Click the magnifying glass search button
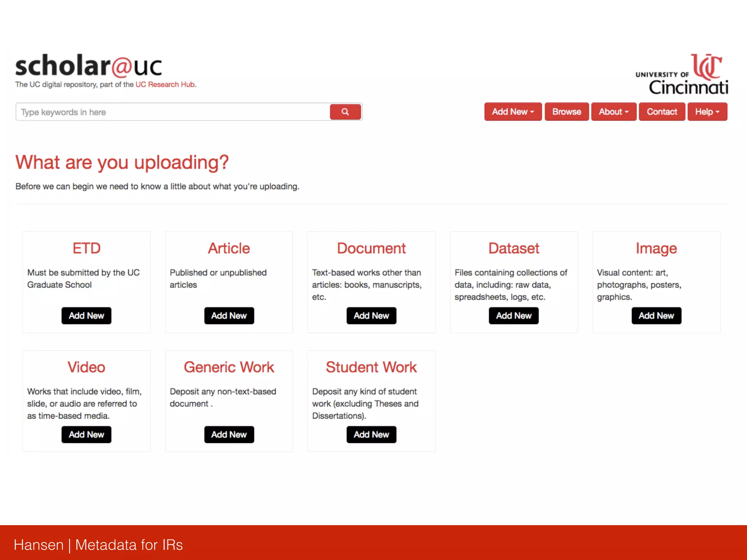This screenshot has width=747, height=560. point(345,112)
